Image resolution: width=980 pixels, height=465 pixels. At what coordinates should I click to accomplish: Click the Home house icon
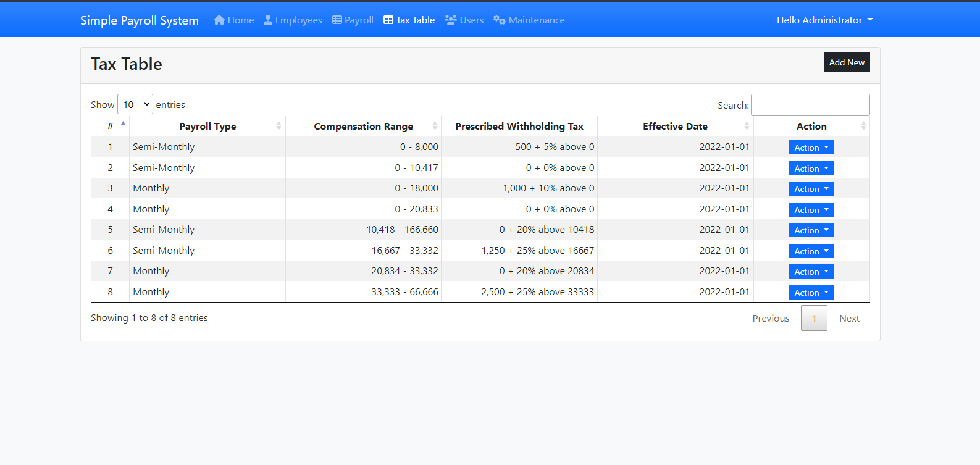(219, 20)
